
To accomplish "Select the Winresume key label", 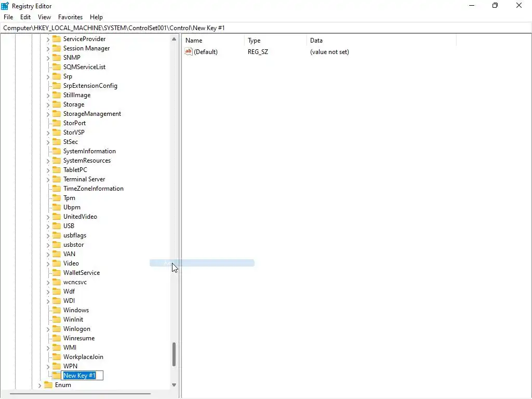I will pos(79,338).
